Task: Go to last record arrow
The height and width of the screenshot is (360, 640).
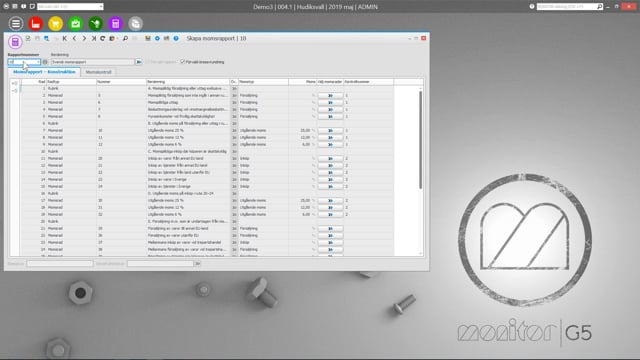Action: pyautogui.click(x=93, y=38)
